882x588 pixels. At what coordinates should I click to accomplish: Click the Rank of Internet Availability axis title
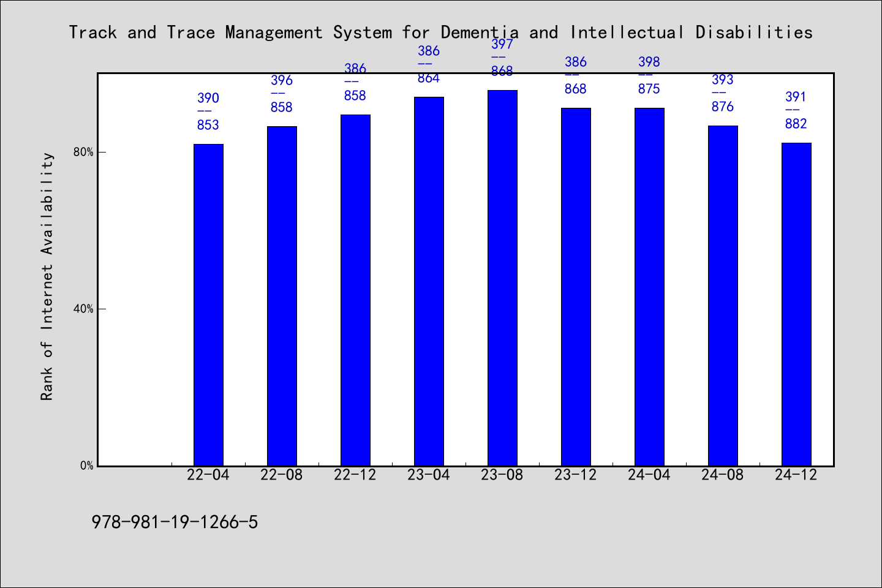tap(47, 276)
